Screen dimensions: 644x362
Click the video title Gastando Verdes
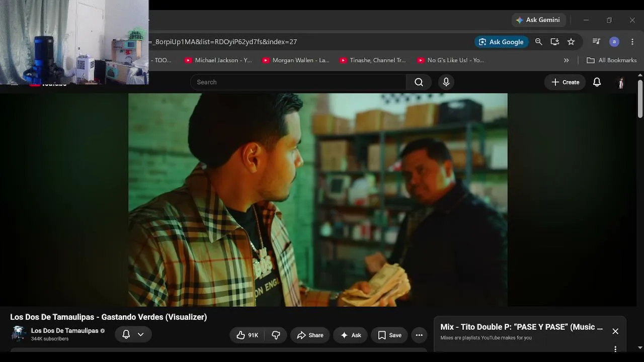[109, 317]
